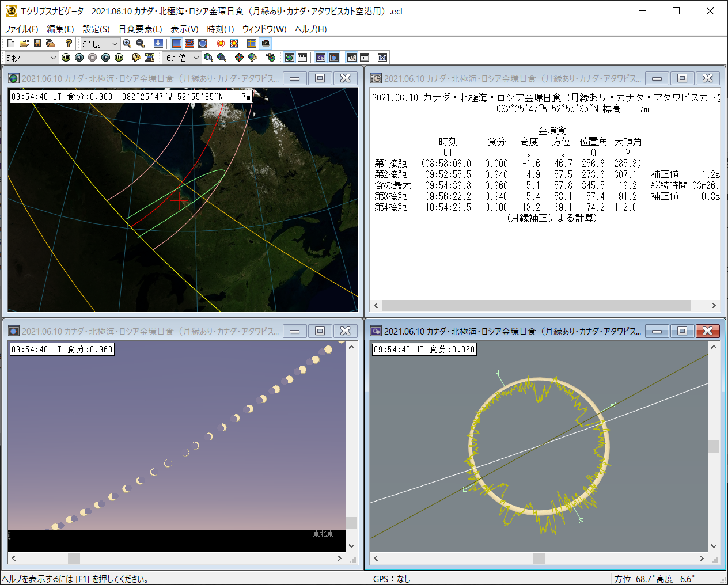The height and width of the screenshot is (585, 728).
Task: Open the 日食要素(L) menu
Action: [x=140, y=29]
